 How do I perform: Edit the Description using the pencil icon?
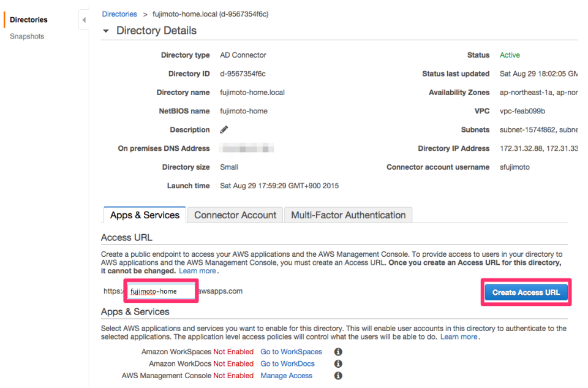coord(224,129)
